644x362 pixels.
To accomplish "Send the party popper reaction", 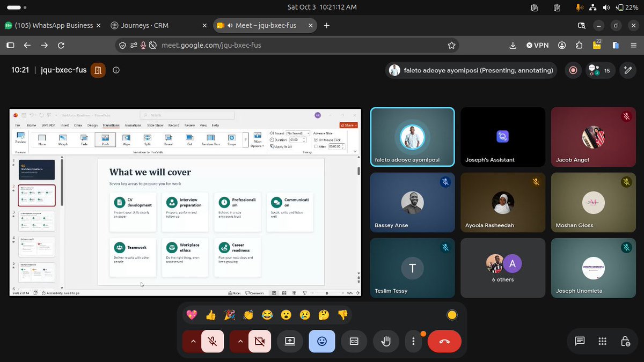I will click(229, 315).
